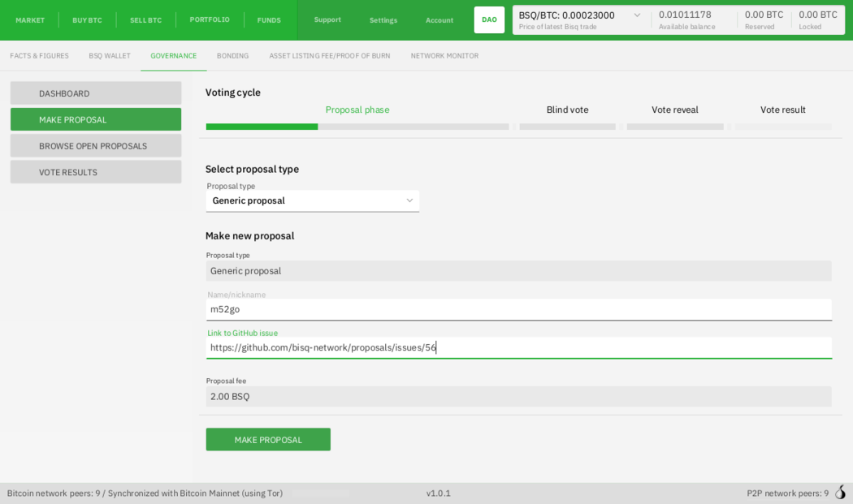Open Portfolio from the top navigation
Screen dimensions: 853x504
(210, 19)
